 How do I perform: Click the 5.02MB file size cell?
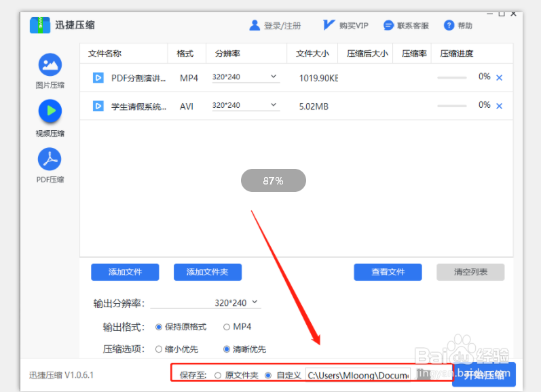[314, 106]
